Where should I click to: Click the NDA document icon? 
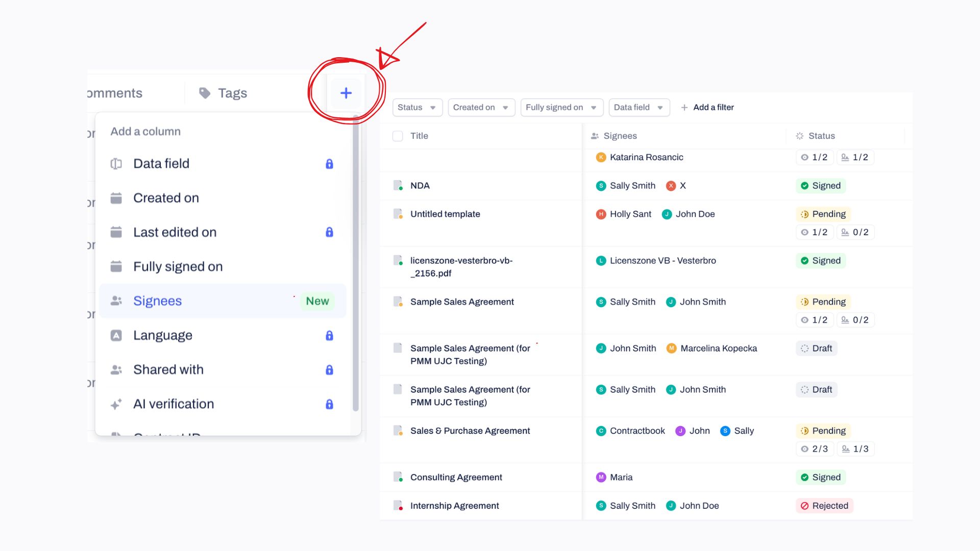point(398,186)
